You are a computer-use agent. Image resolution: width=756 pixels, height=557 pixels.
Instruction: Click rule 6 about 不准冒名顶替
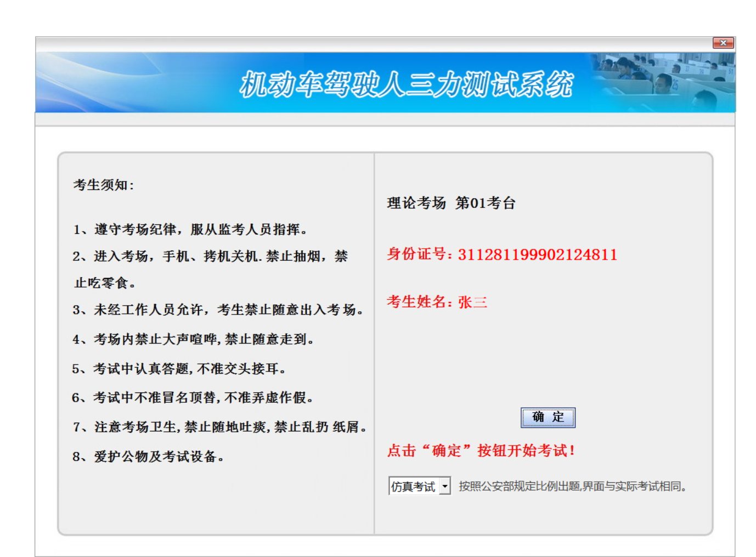coord(193,398)
